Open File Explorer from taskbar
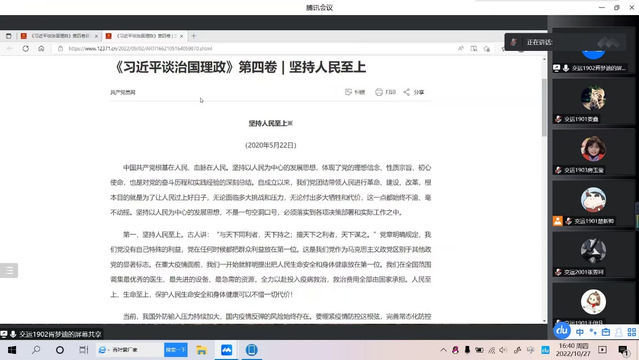The width and height of the screenshot is (639, 360). click(x=201, y=350)
